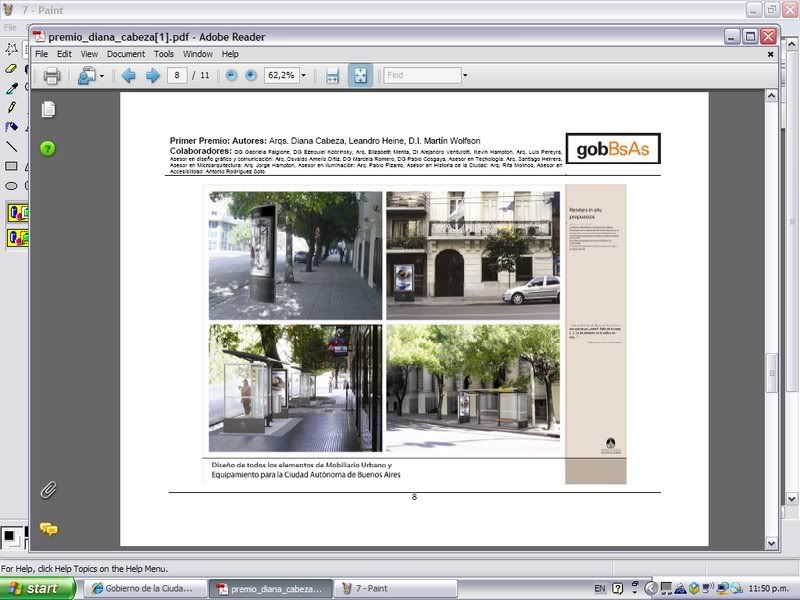Toggle the Fit Page view button
Viewport: 800px width, 600px height.
tap(360, 75)
